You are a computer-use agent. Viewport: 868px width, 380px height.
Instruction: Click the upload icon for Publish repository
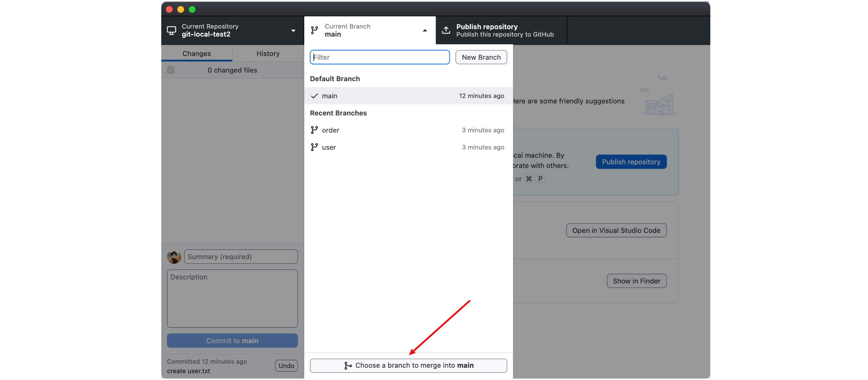point(446,30)
